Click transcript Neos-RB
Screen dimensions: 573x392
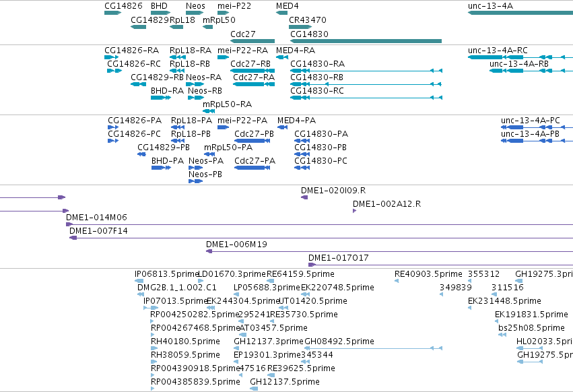(196, 98)
